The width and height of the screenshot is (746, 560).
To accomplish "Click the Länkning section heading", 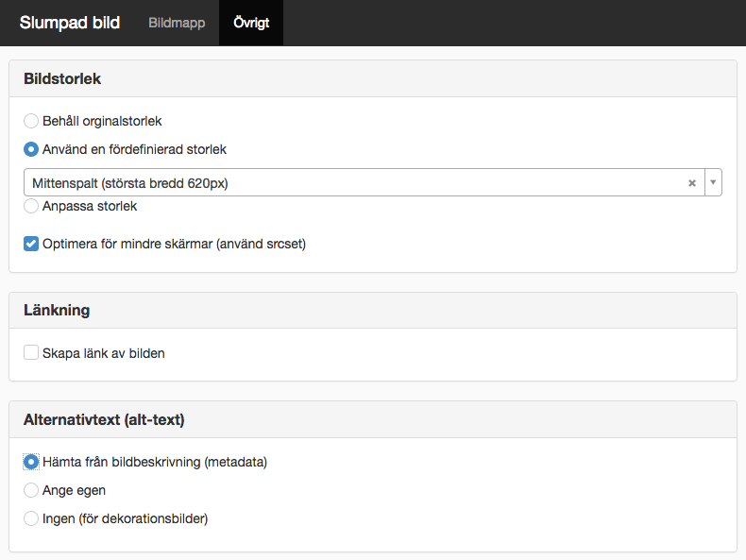I will pyautogui.click(x=57, y=310).
